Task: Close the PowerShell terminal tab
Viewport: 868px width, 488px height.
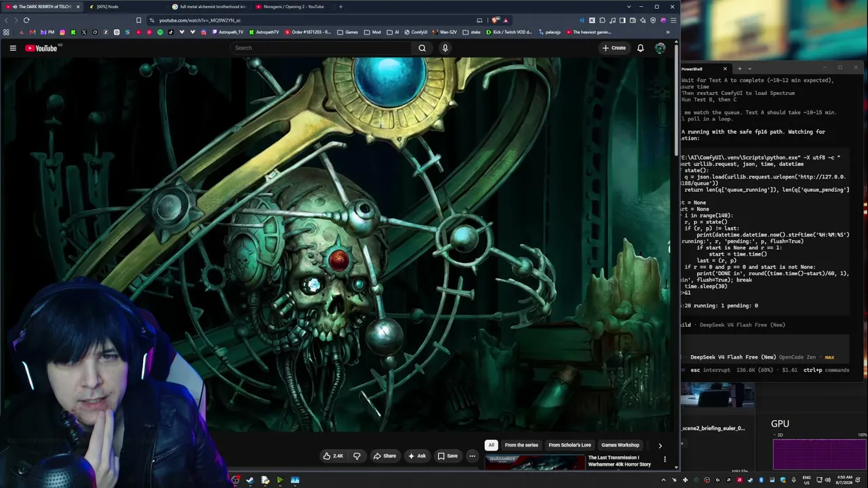Action: (x=725, y=68)
